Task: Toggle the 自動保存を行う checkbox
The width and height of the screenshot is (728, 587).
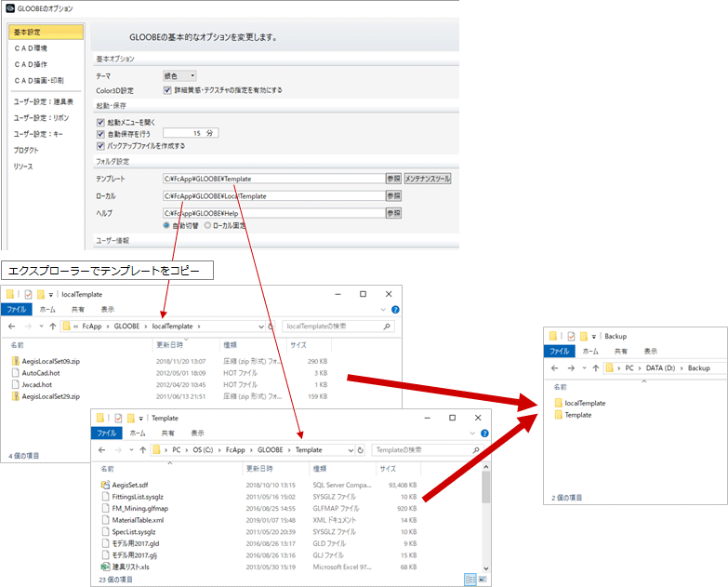Action: tap(100, 134)
